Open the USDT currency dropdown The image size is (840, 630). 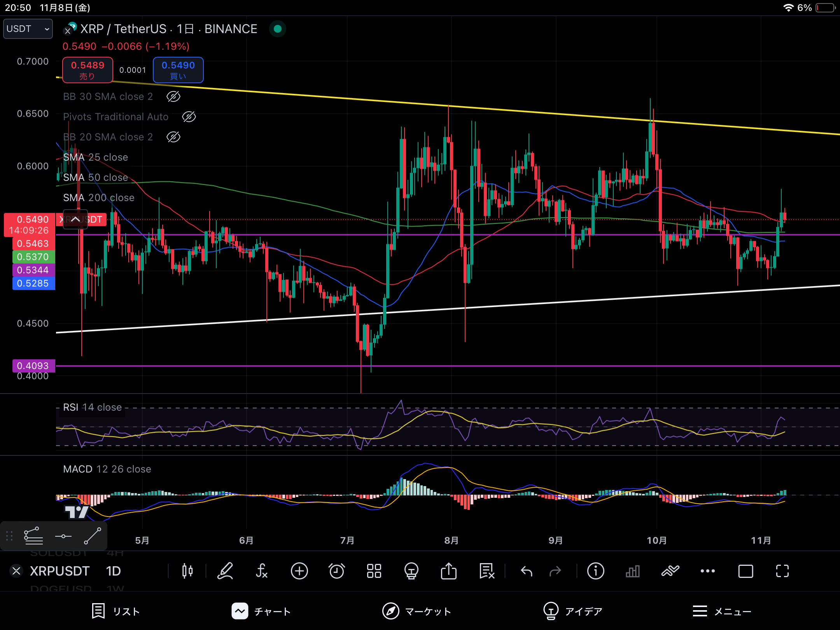(x=28, y=29)
